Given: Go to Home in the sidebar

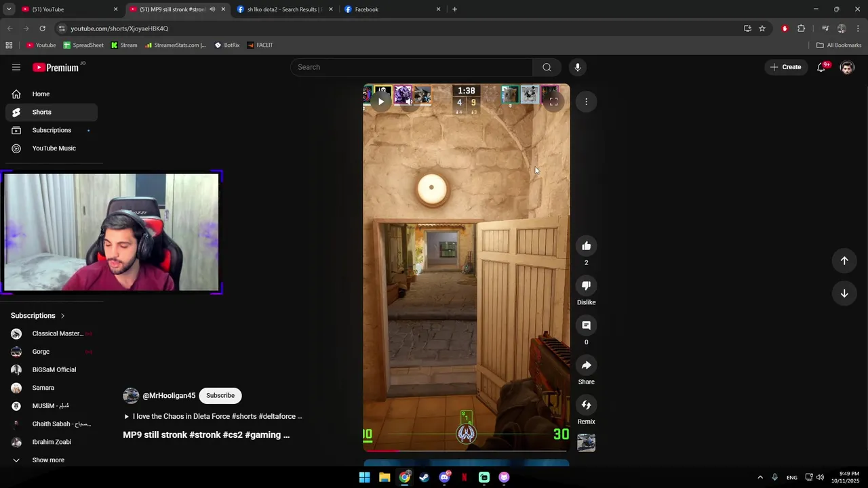Looking at the screenshot, I should [52, 94].
